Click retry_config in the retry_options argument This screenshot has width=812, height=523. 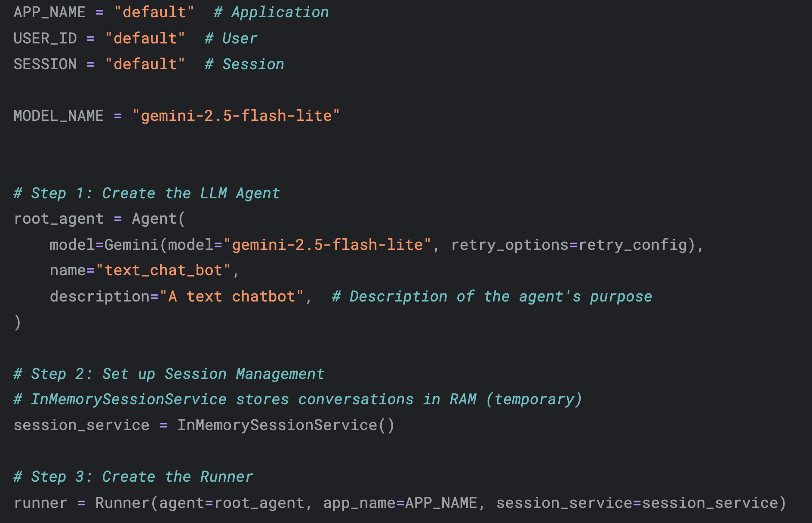632,245
